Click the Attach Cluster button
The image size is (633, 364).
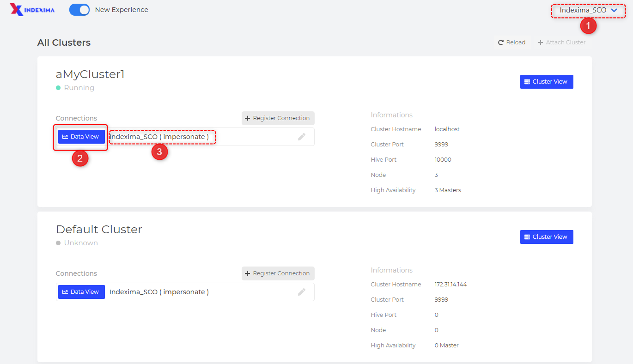562,42
